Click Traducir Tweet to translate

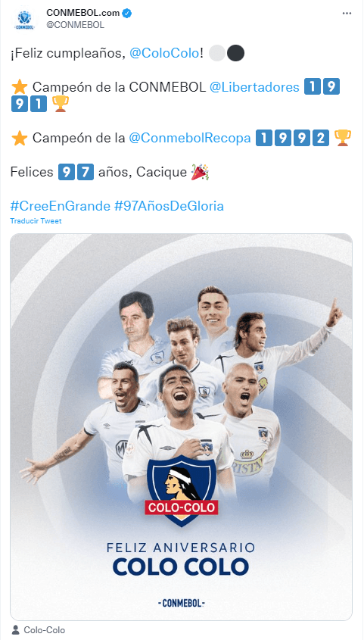(36, 221)
